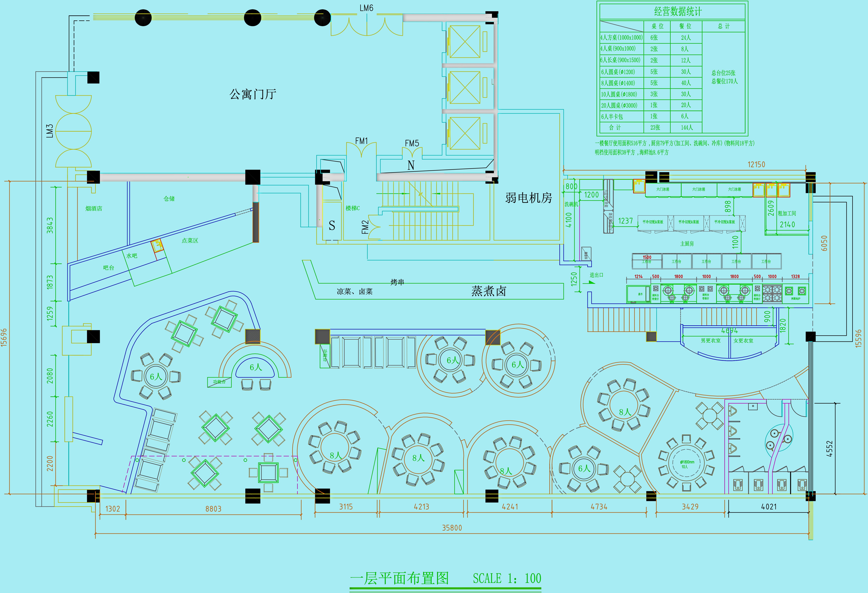Click the 点菜区 area label
This screenshot has width=868, height=593.
click(190, 240)
